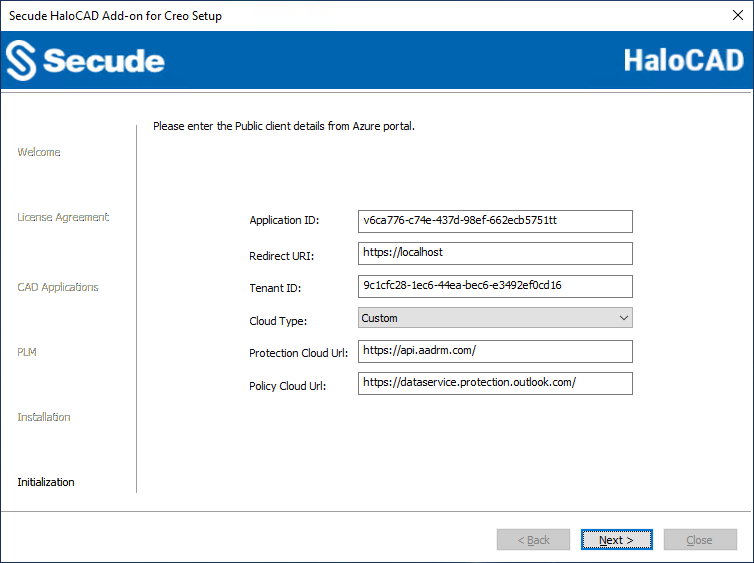This screenshot has height=563, width=754.
Task: Select the Welcome step in sidebar
Action: coord(39,152)
